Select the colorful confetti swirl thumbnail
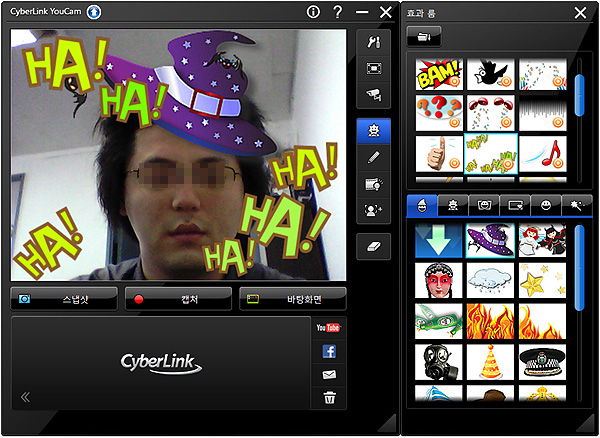This screenshot has width=600, height=438. (543, 74)
